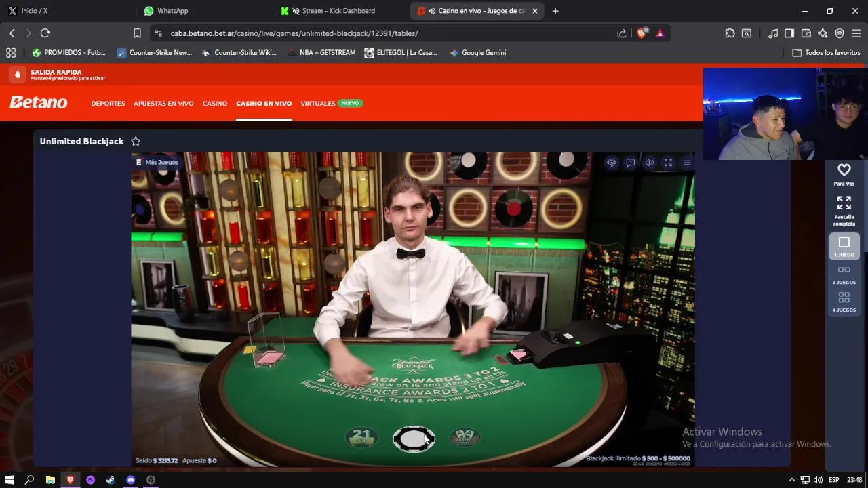
Task: Toggle game fullscreen arrows icon
Action: (668, 163)
